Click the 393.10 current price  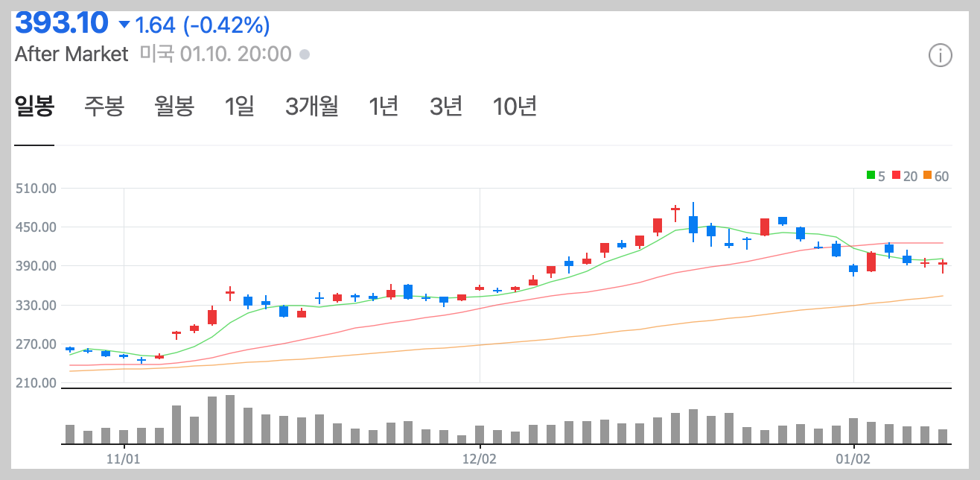(x=62, y=23)
